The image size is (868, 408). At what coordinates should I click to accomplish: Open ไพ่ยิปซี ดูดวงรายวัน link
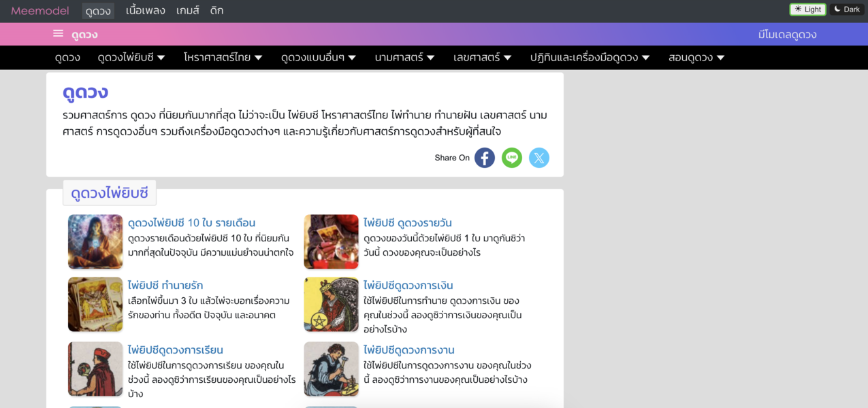coord(408,222)
